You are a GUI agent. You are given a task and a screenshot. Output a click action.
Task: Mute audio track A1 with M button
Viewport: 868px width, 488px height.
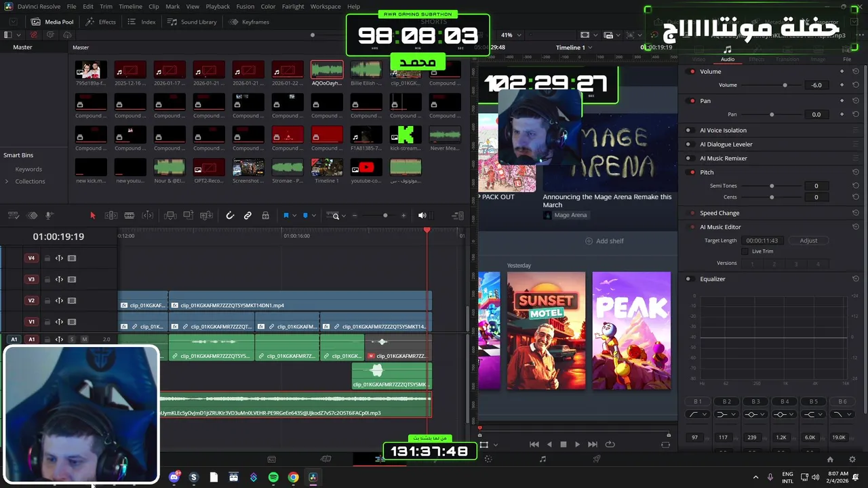click(84, 340)
